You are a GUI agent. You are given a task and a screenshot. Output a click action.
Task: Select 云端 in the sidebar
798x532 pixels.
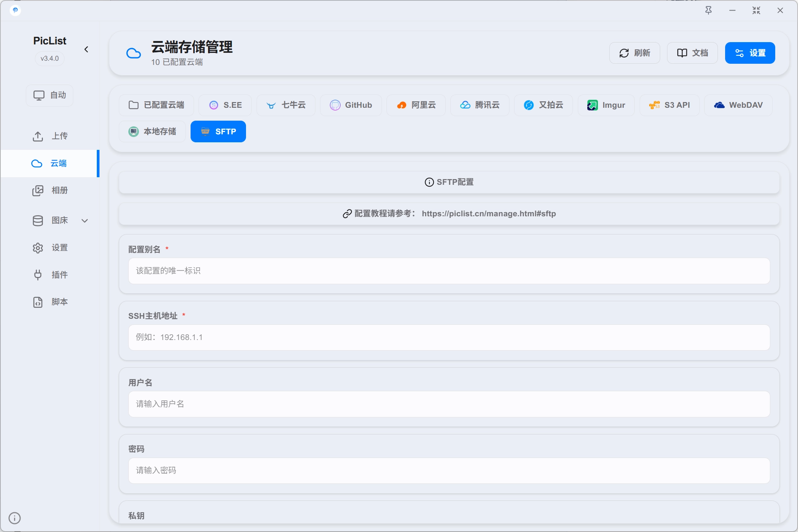click(50, 164)
